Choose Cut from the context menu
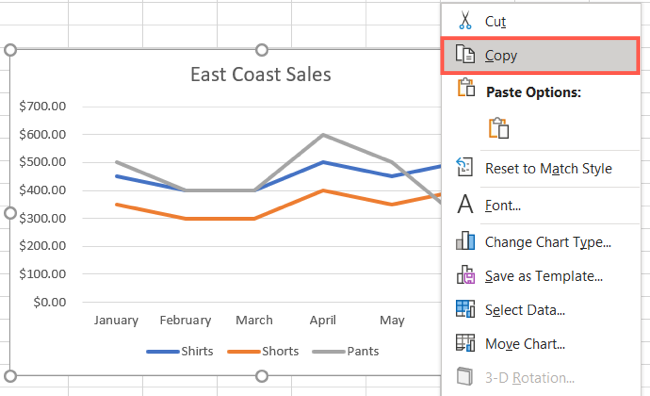 coord(541,21)
